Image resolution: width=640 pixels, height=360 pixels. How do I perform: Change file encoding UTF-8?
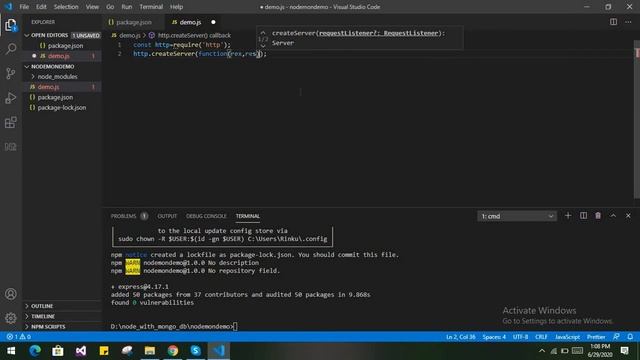[520, 337]
